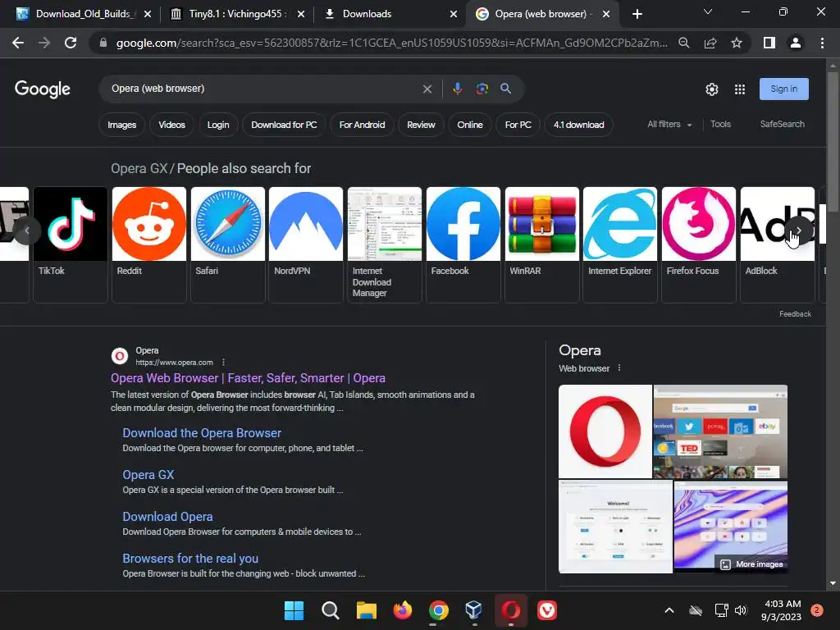Viewport: 840px width, 630px height.
Task: Open the Download Opera sitelink
Action: [167, 517]
